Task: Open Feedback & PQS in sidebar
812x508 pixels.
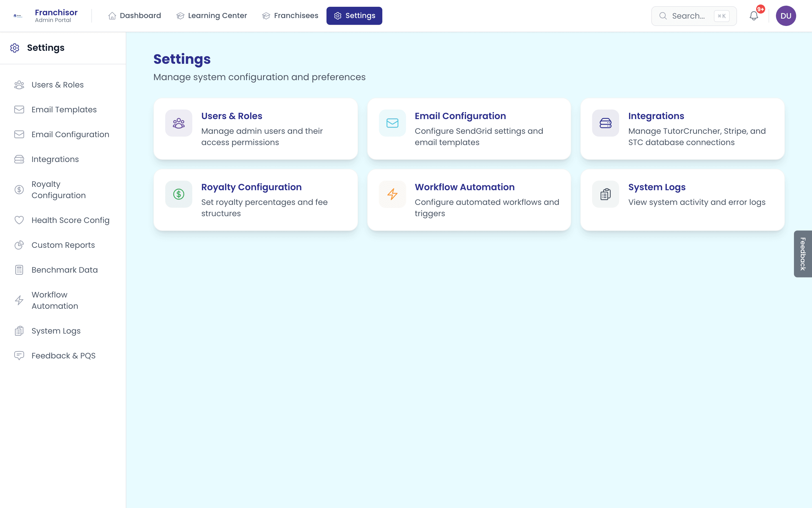Action: pos(63,356)
